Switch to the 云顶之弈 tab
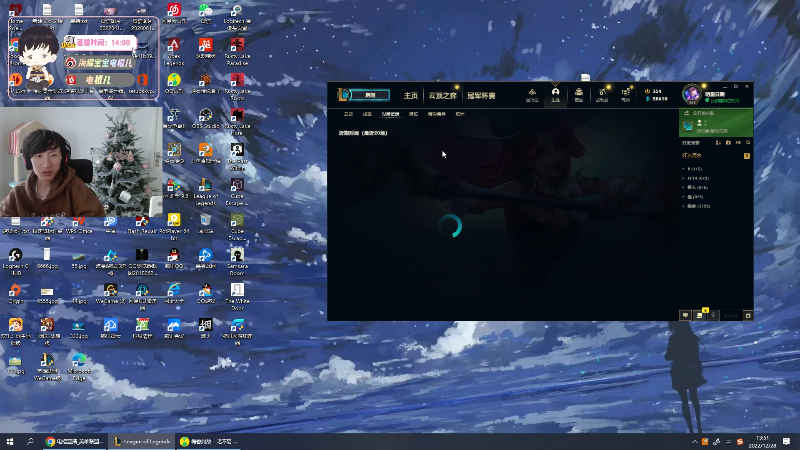The height and width of the screenshot is (450, 800). (x=442, y=95)
